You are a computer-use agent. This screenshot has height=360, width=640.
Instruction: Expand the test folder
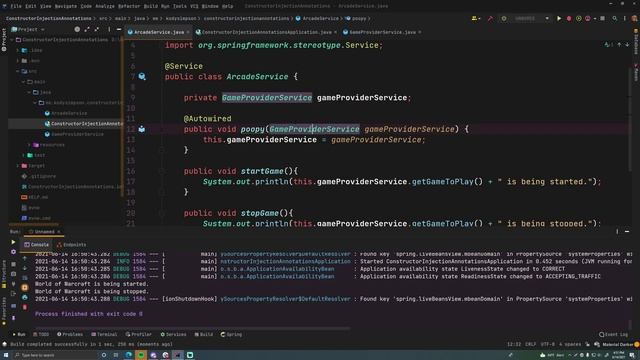pyautogui.click(x=23, y=155)
